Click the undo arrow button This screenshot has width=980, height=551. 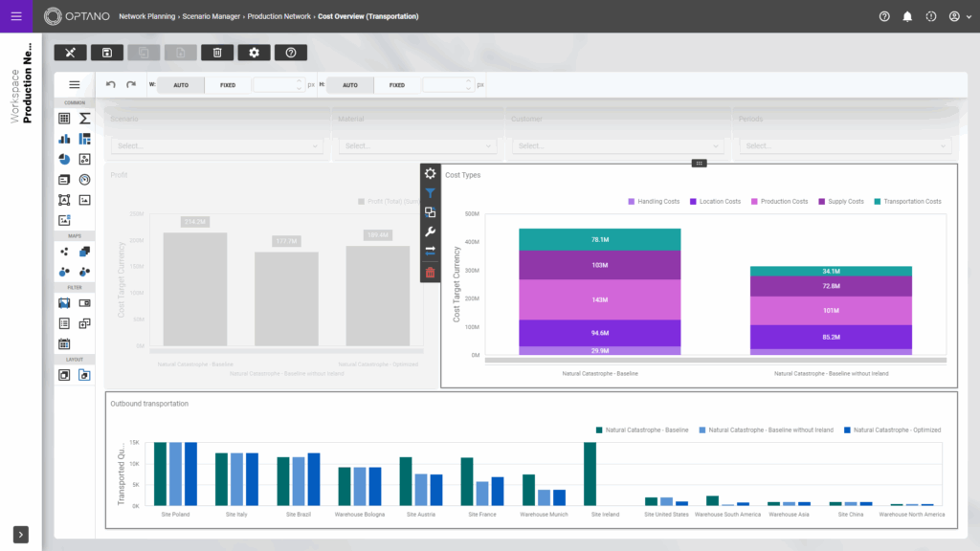[110, 84]
